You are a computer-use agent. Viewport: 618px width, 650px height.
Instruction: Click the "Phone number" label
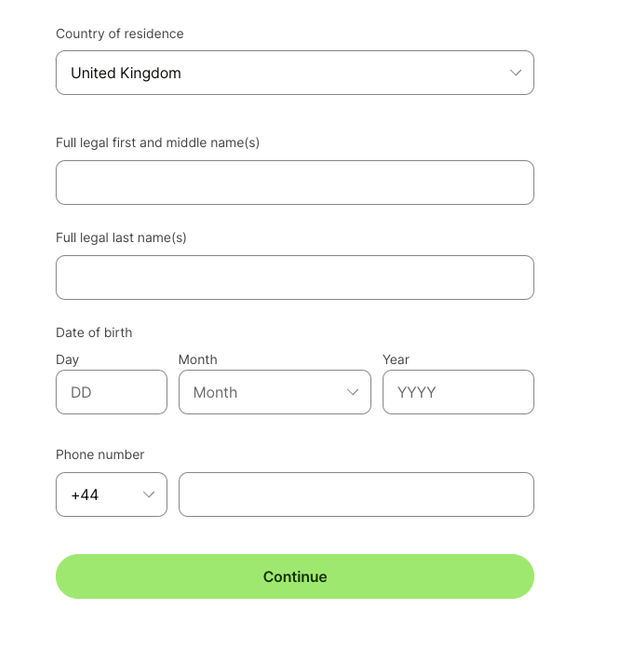click(x=100, y=455)
